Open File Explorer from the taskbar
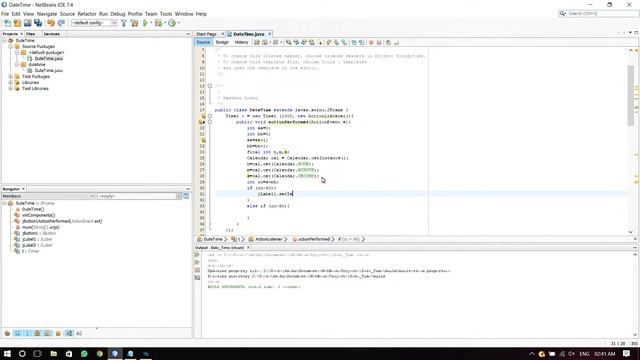 tap(53, 354)
